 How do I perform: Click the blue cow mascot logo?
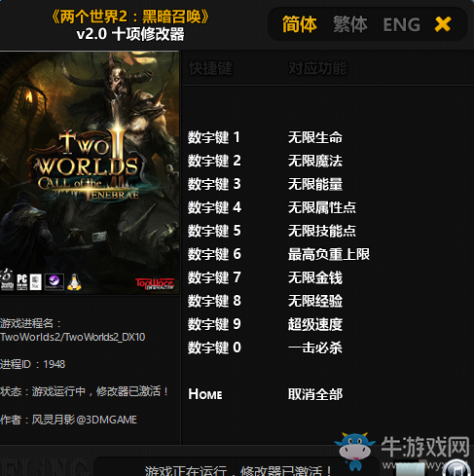[x=355, y=451]
